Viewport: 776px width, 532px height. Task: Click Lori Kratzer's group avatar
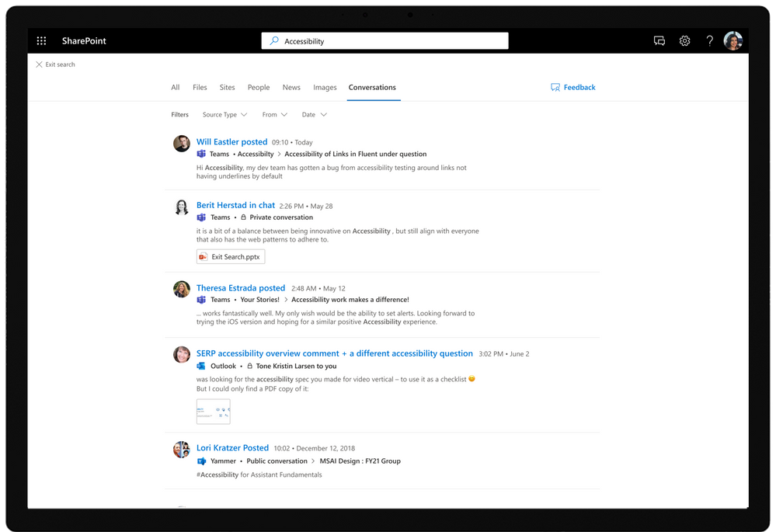(182, 450)
